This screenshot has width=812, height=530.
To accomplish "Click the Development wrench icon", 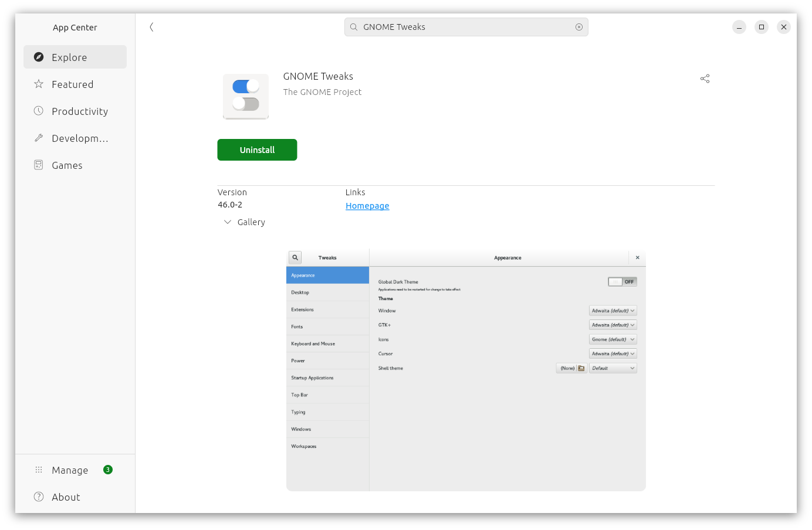I will pos(39,138).
